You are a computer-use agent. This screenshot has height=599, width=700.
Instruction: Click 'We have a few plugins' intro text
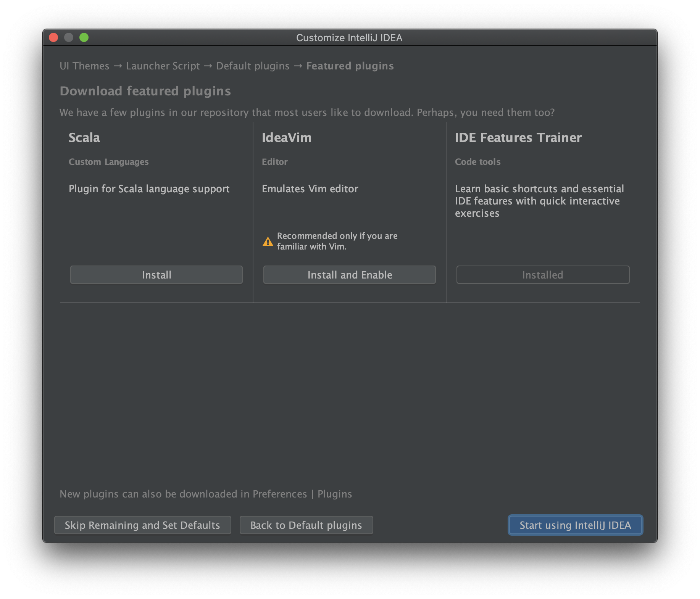(x=307, y=113)
